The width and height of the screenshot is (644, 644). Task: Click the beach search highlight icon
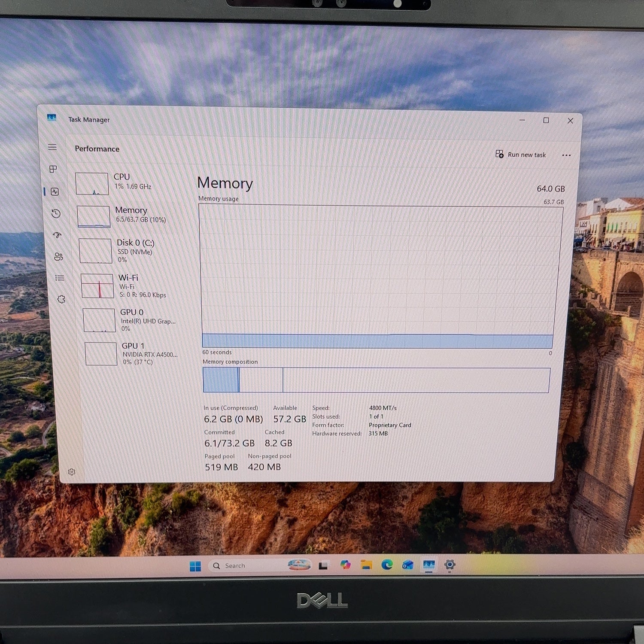point(299,565)
